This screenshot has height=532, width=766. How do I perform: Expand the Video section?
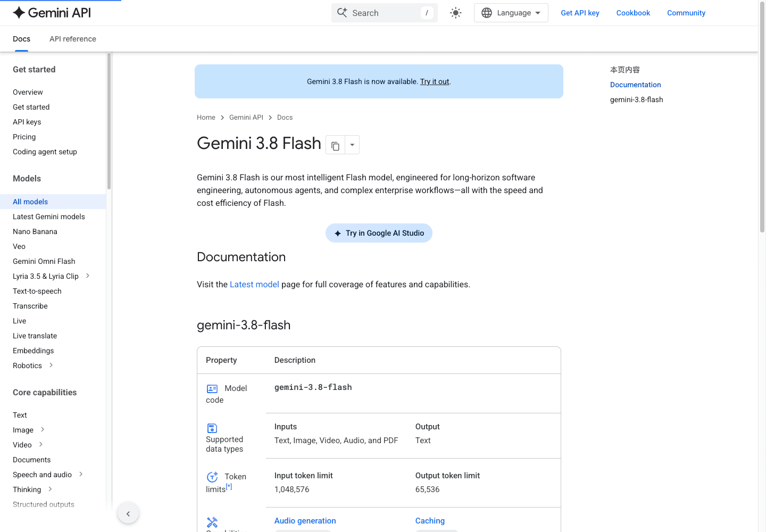(41, 444)
